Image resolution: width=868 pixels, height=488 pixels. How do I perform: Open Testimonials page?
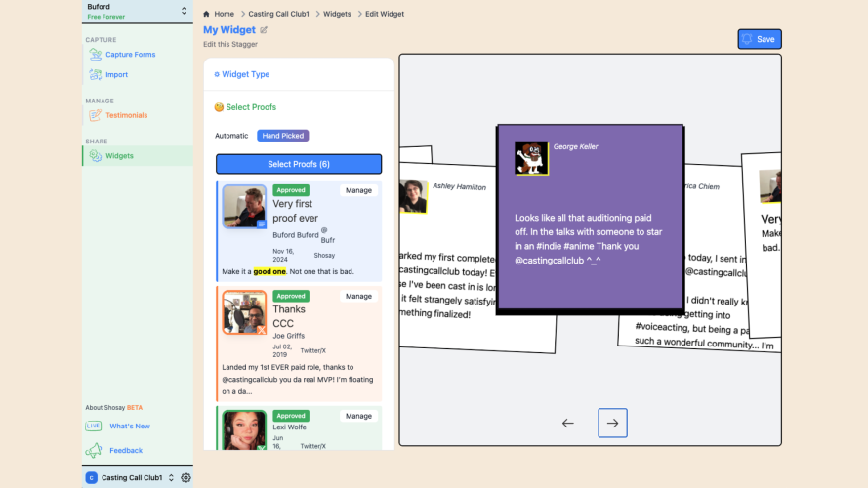[127, 115]
